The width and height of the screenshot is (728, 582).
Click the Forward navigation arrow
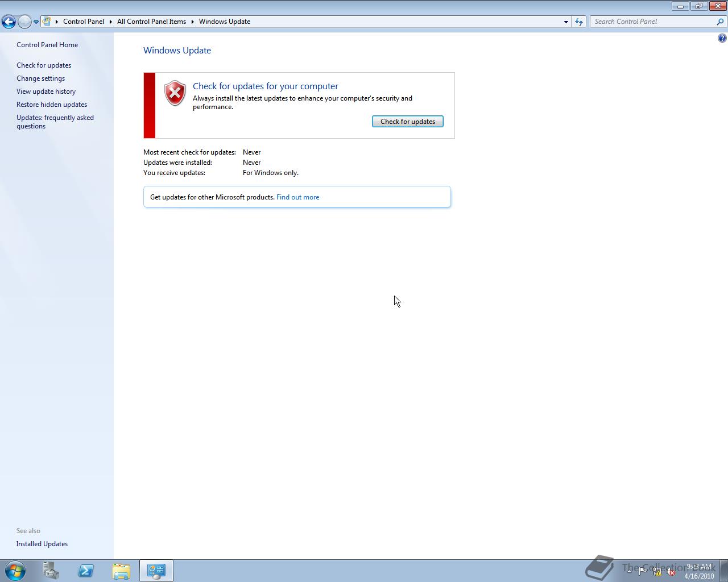(x=24, y=22)
